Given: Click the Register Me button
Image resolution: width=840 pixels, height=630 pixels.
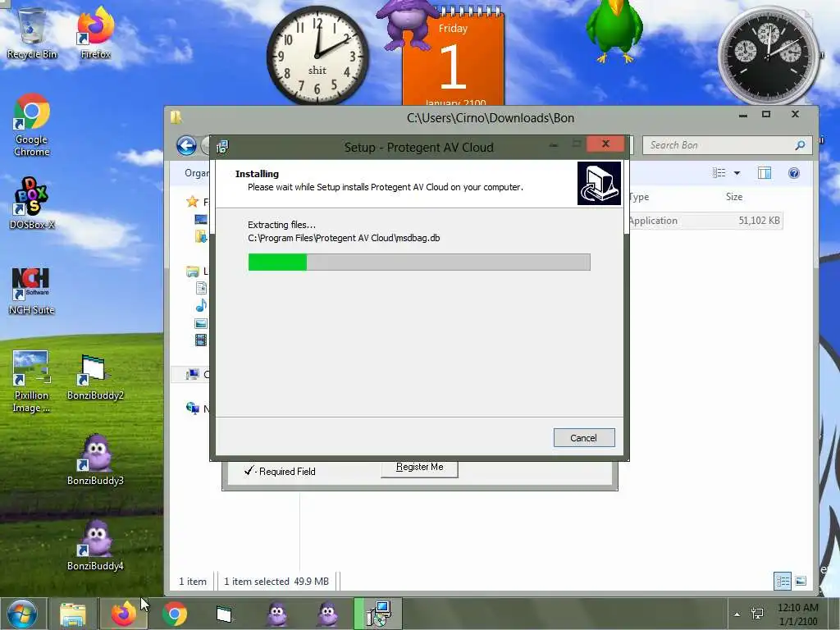Looking at the screenshot, I should point(419,468).
